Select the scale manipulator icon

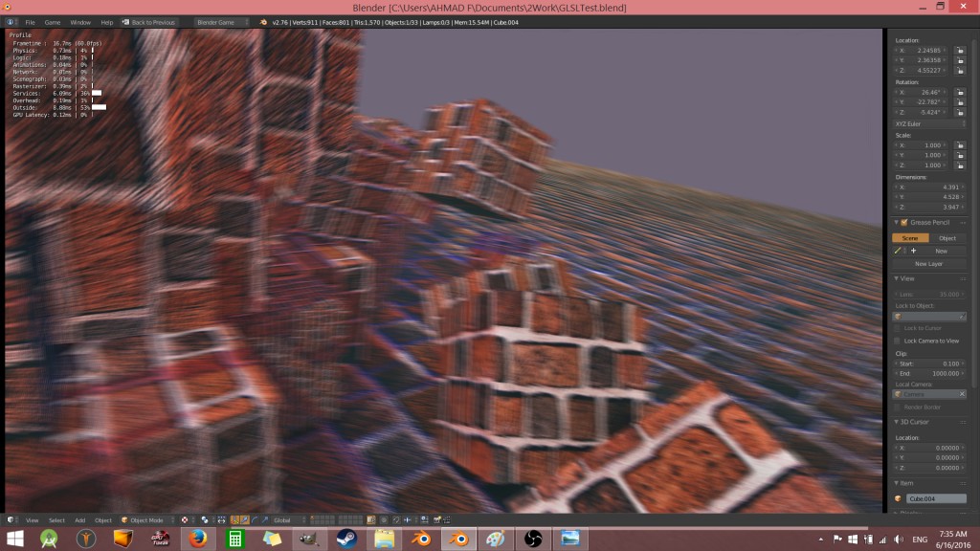pos(264,520)
